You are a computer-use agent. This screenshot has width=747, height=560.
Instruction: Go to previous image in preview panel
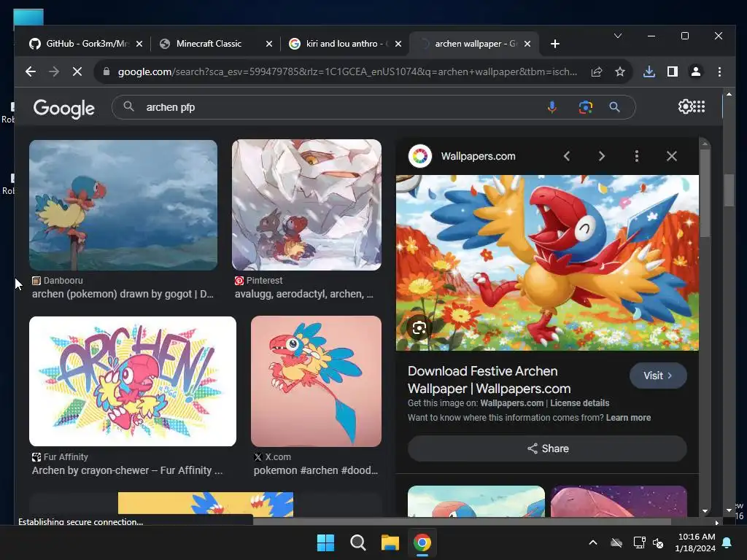pos(566,156)
